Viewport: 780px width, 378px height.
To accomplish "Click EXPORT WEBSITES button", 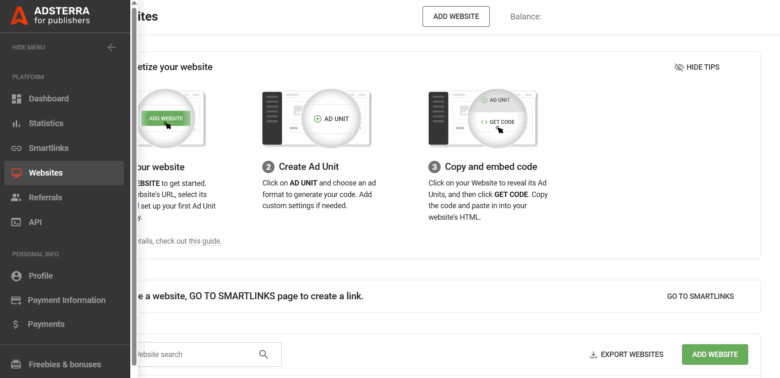I will (626, 355).
